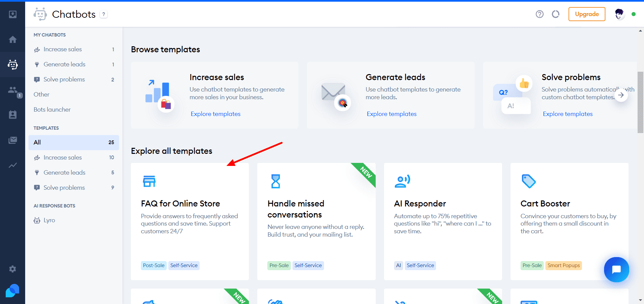The height and width of the screenshot is (304, 644).
Task: Open the inbox icon at top of sidebar
Action: (13, 14)
